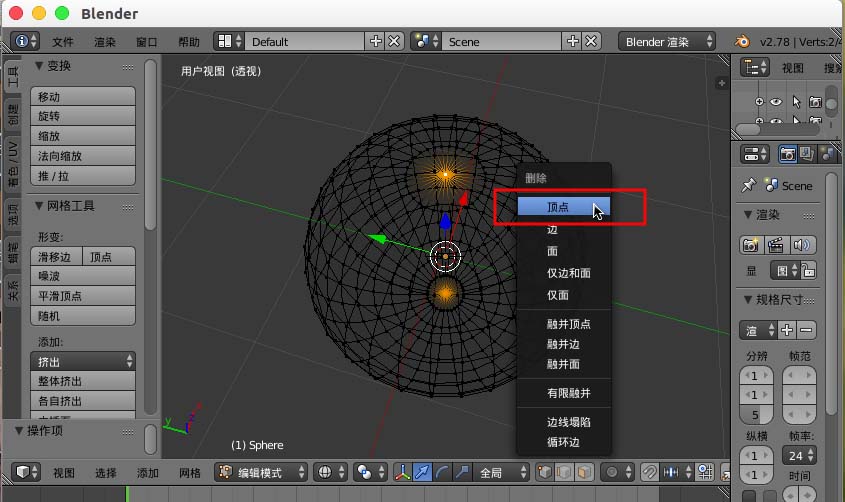Click the render audio speaker button

pos(802,245)
